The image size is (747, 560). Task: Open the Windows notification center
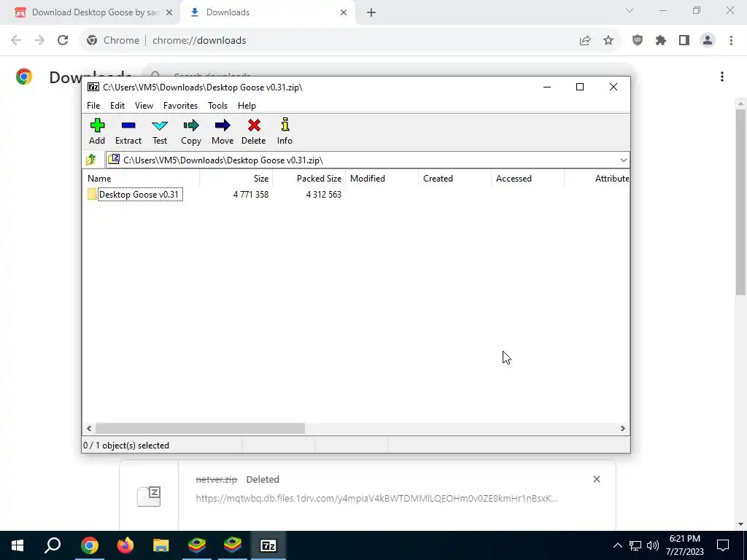pos(723,545)
